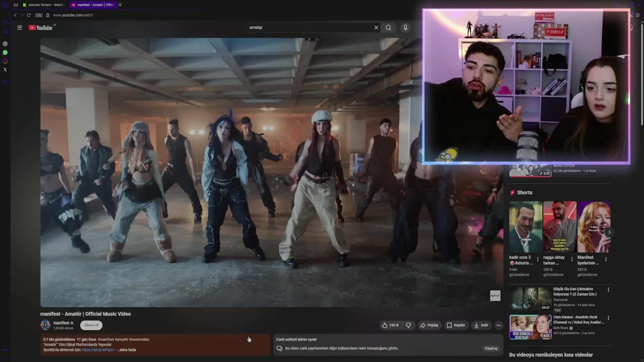Viewport: 644px width, 362px height.
Task: Click the #musicvideo hashtag
Action: click(139, 339)
